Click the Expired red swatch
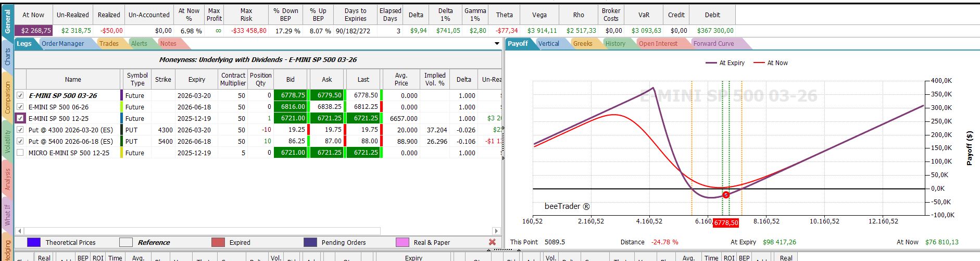This screenshot has width=980, height=261. pyautogui.click(x=218, y=242)
